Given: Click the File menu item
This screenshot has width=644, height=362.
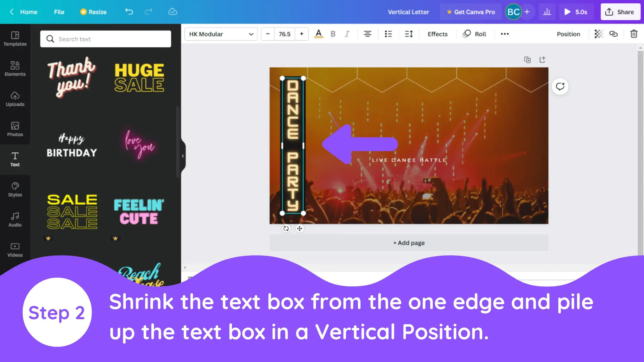Looking at the screenshot, I should [x=59, y=12].
